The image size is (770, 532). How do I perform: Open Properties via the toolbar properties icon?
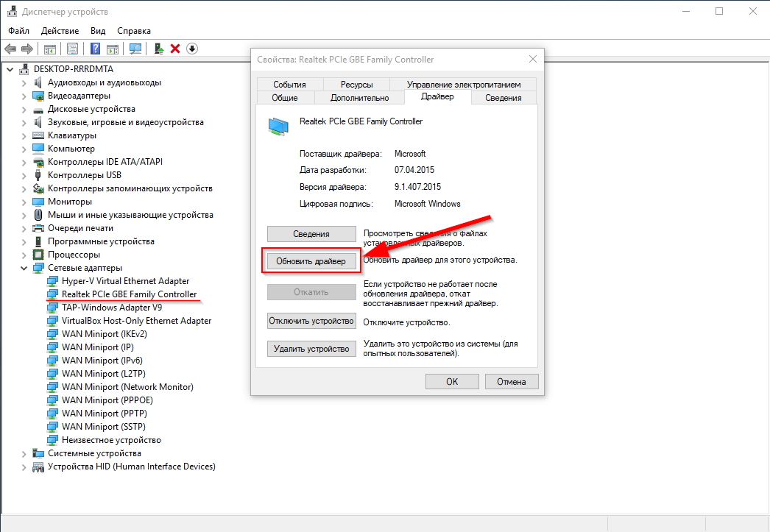pyautogui.click(x=73, y=49)
